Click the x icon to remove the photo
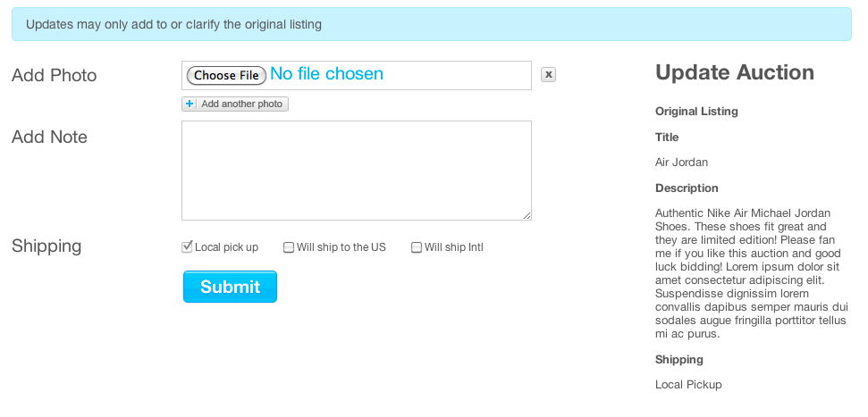 pos(549,75)
